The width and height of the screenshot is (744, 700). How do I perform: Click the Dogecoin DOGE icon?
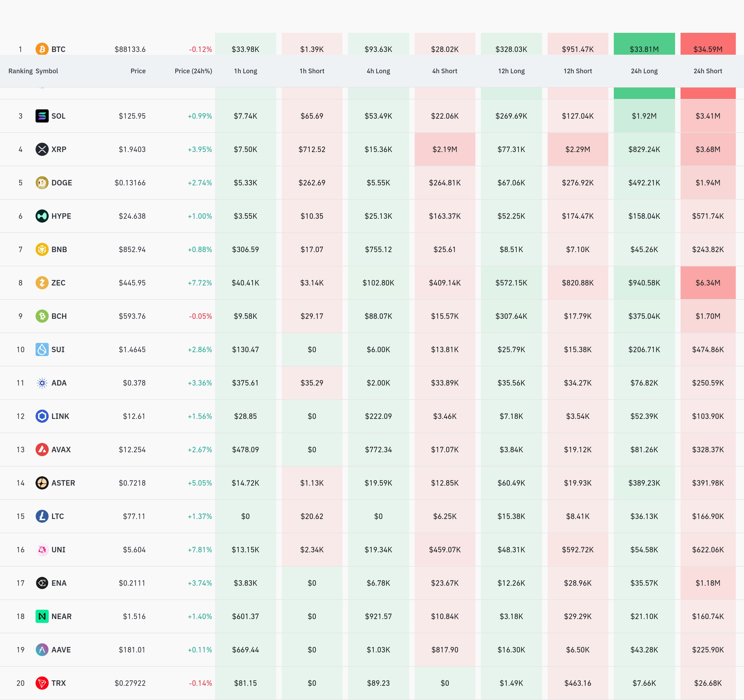click(42, 183)
